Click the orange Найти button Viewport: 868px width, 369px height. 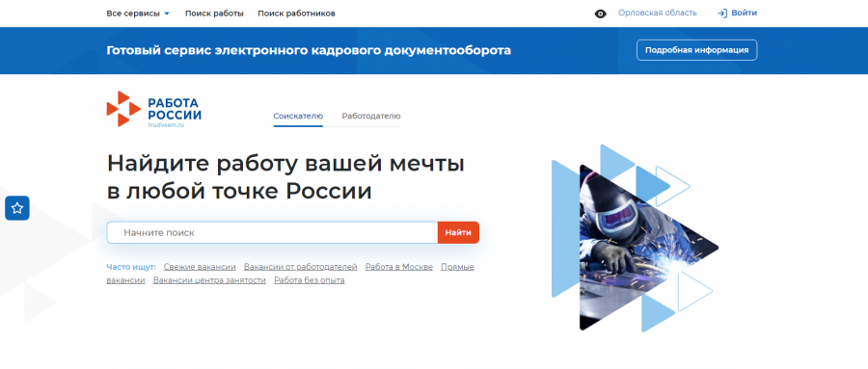point(458,233)
